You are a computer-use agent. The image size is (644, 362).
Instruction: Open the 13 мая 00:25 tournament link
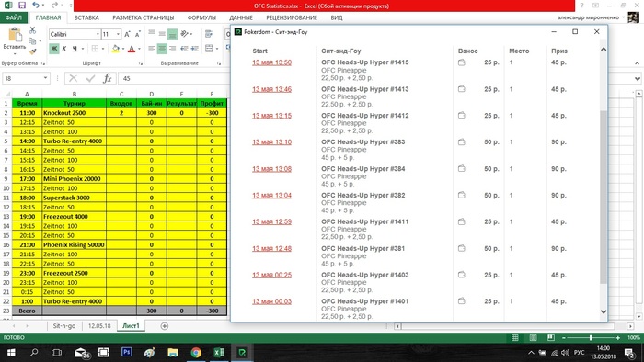[271, 275]
